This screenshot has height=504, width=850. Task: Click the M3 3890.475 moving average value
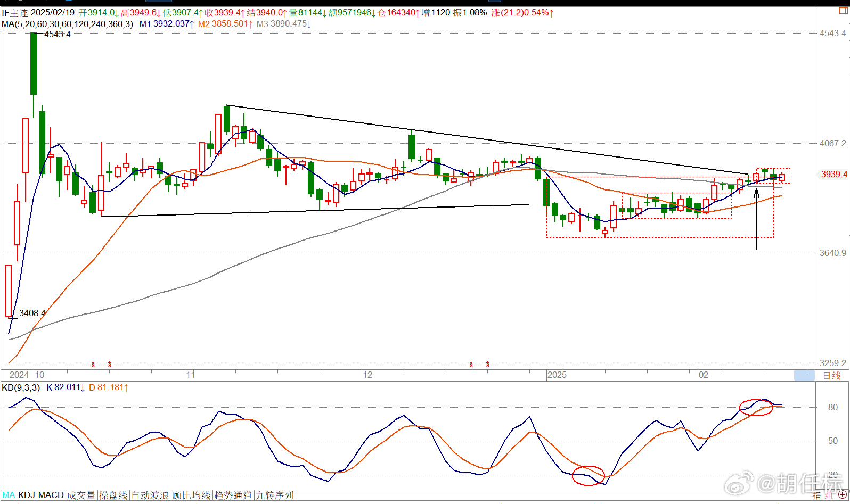(x=284, y=24)
